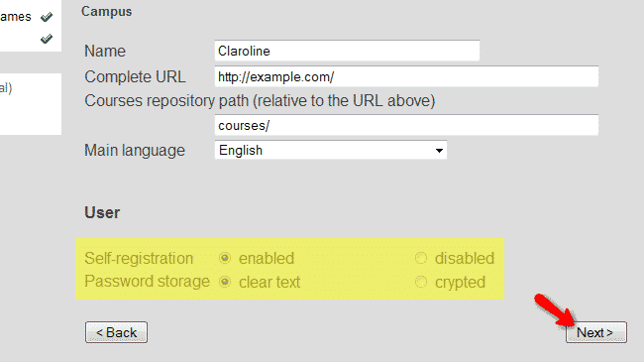Choose crypted password storage option
The width and height of the screenshot is (644, 363).
click(421, 282)
